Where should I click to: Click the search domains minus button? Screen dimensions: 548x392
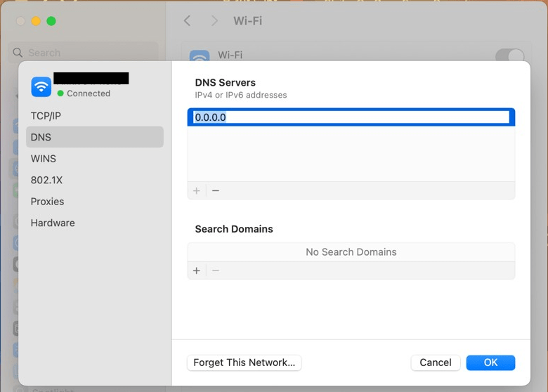coord(216,270)
